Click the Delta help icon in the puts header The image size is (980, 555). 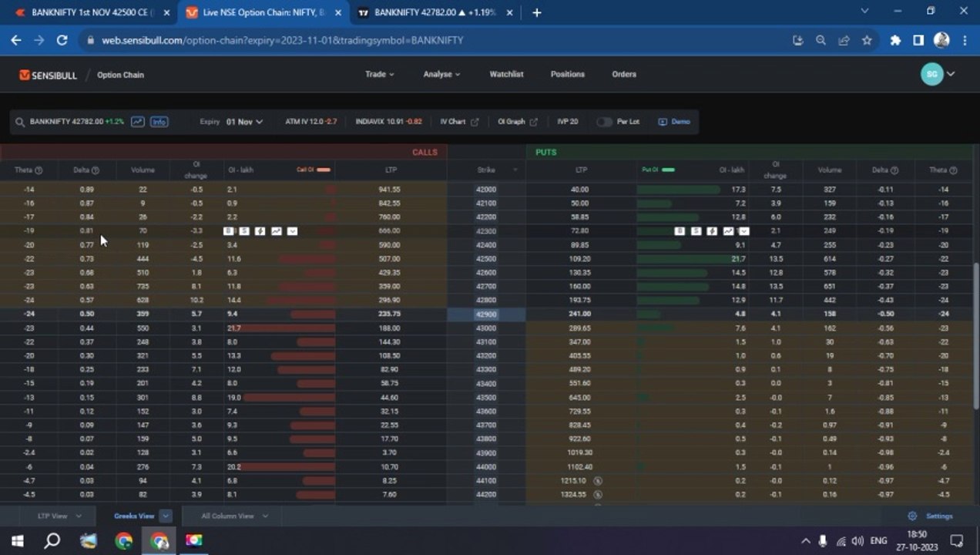coord(898,170)
